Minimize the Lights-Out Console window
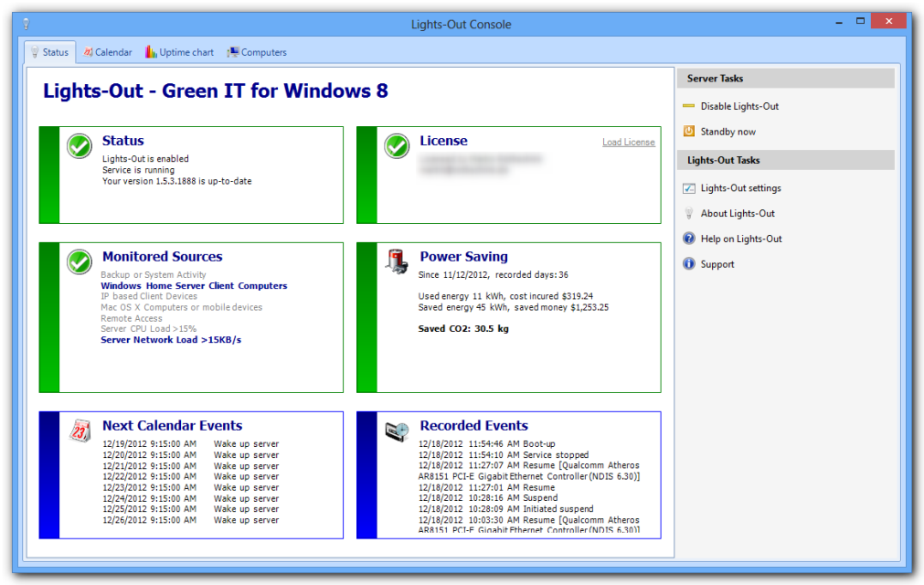 tap(839, 22)
